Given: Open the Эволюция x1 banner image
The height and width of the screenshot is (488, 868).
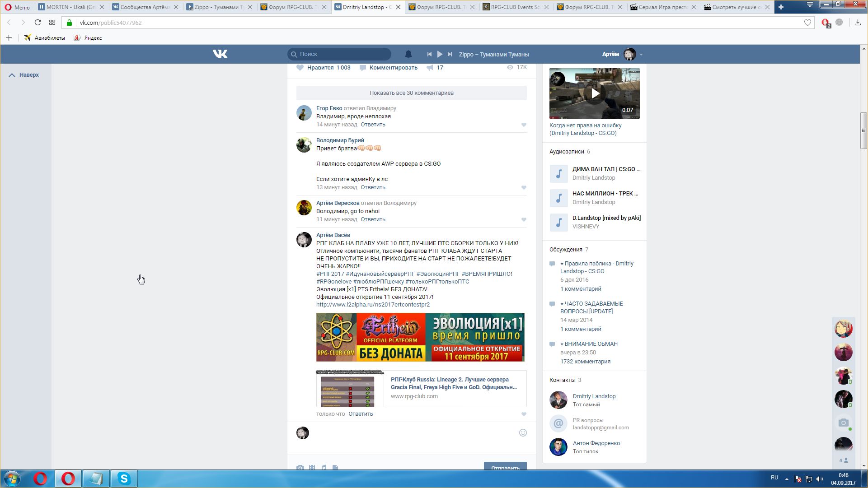Looking at the screenshot, I should 420,337.
